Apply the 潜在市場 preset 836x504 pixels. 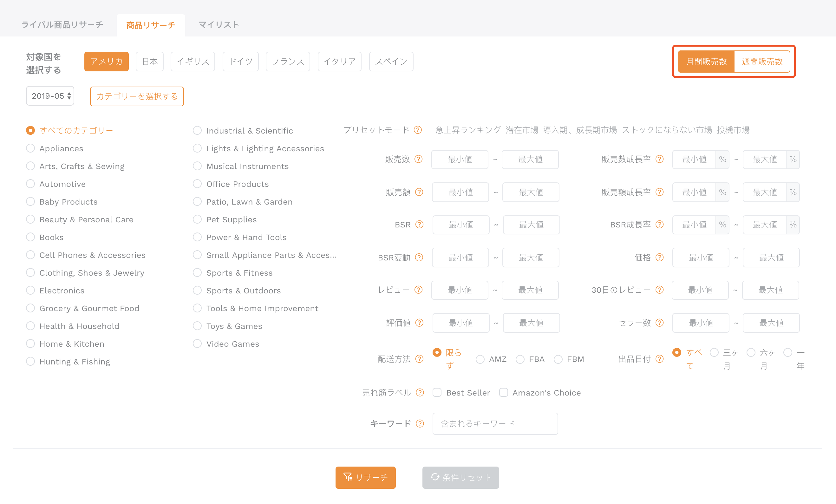click(x=522, y=130)
